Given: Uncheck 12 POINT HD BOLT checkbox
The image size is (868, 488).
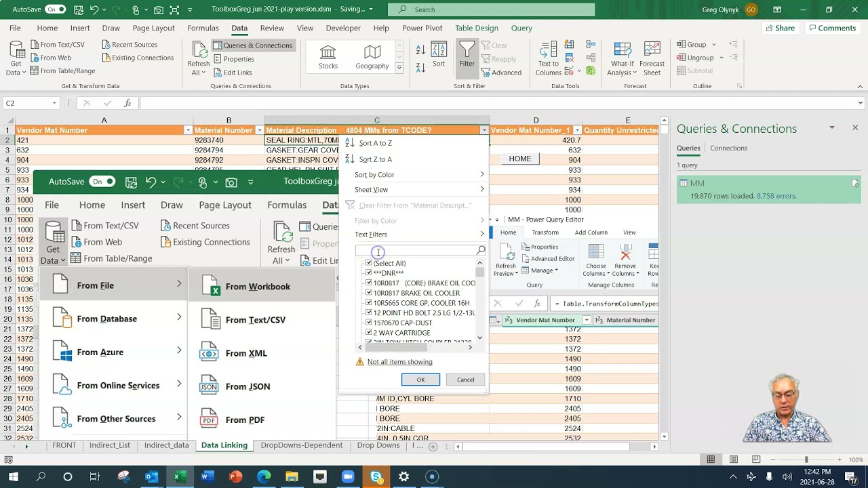Looking at the screenshot, I should [x=369, y=313].
